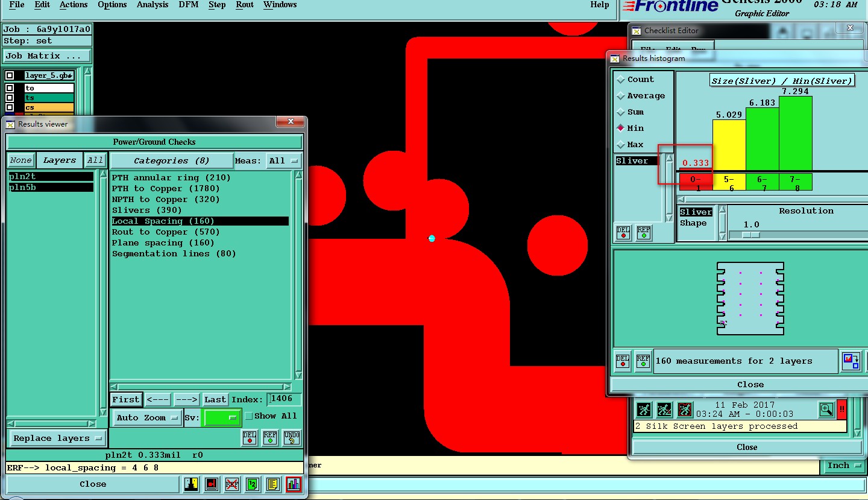This screenshot has height=500, width=868.
Task: Click the black-yellow figures icon near Close
Action: click(191, 484)
